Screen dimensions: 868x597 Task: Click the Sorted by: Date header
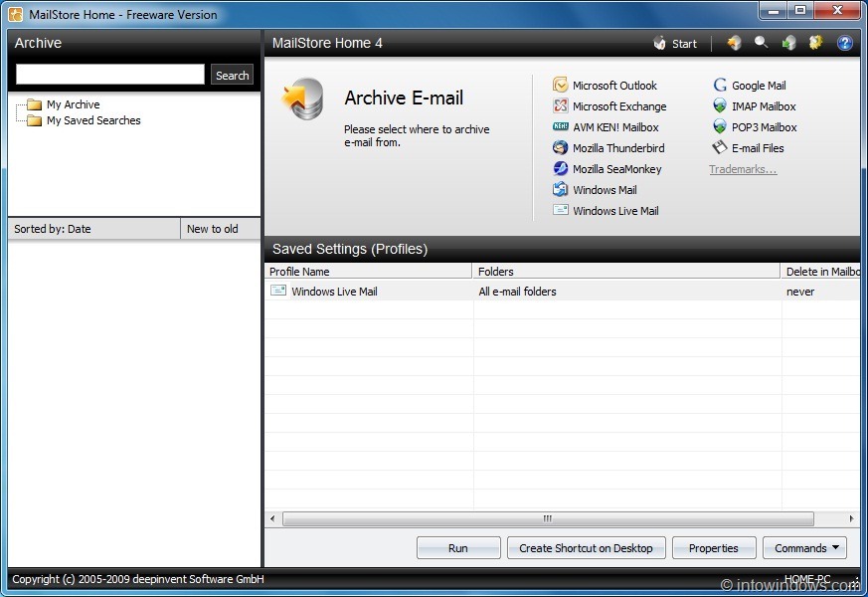point(94,229)
